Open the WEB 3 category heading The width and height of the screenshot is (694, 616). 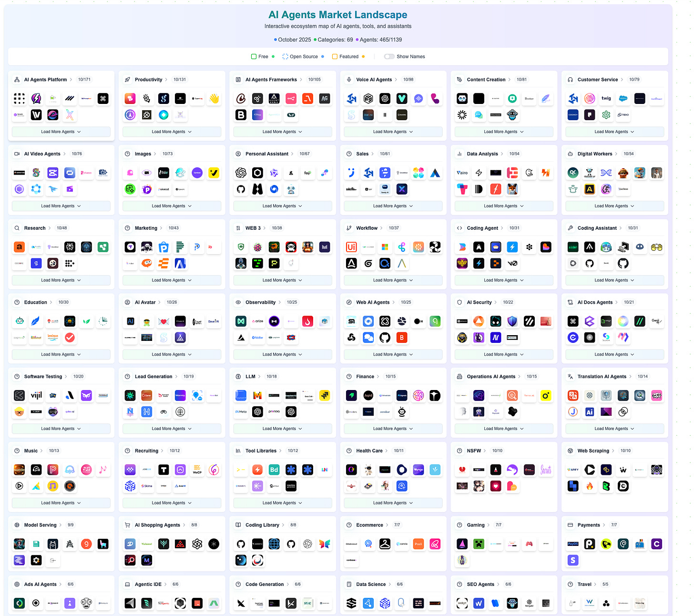(x=253, y=228)
